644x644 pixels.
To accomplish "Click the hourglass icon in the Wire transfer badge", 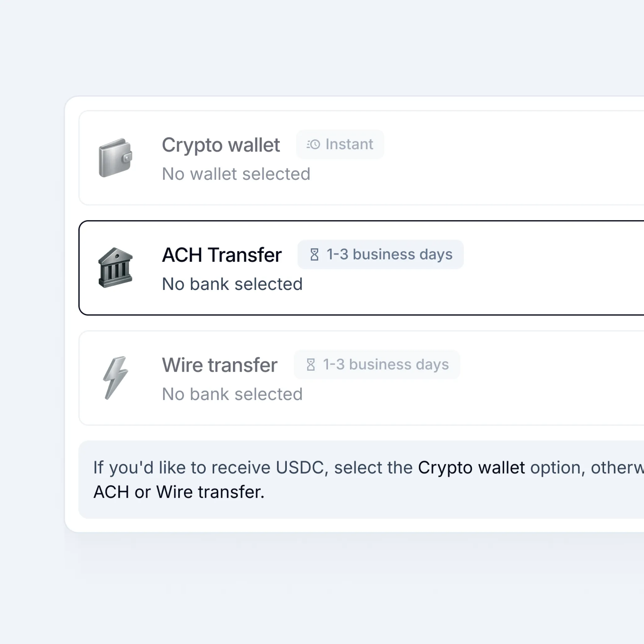I will (x=311, y=365).
